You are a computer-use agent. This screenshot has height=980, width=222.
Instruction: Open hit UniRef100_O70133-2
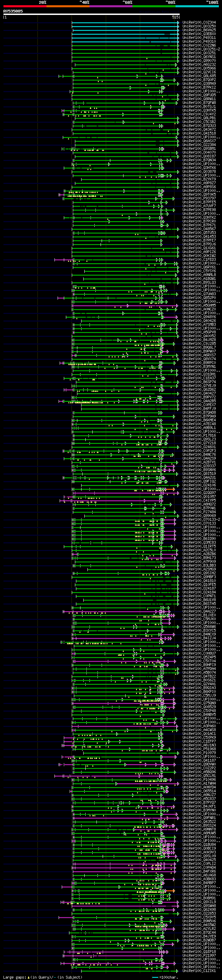[201, 520]
